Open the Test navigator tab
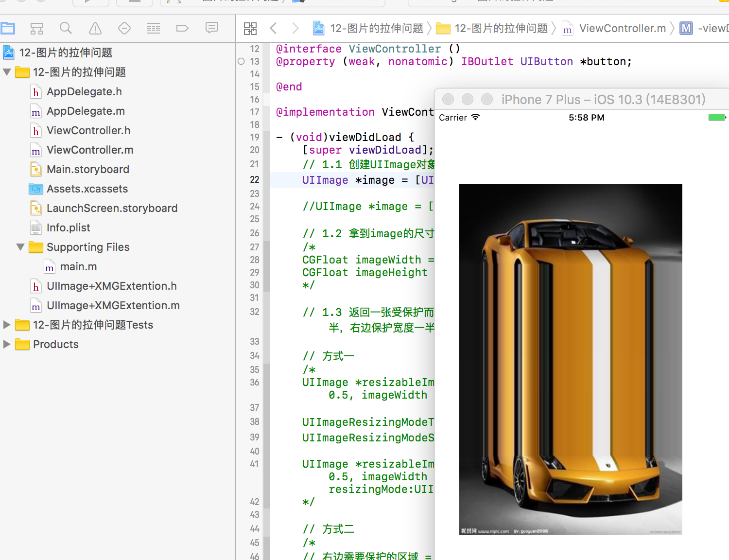The width and height of the screenshot is (729, 560). pos(124,28)
